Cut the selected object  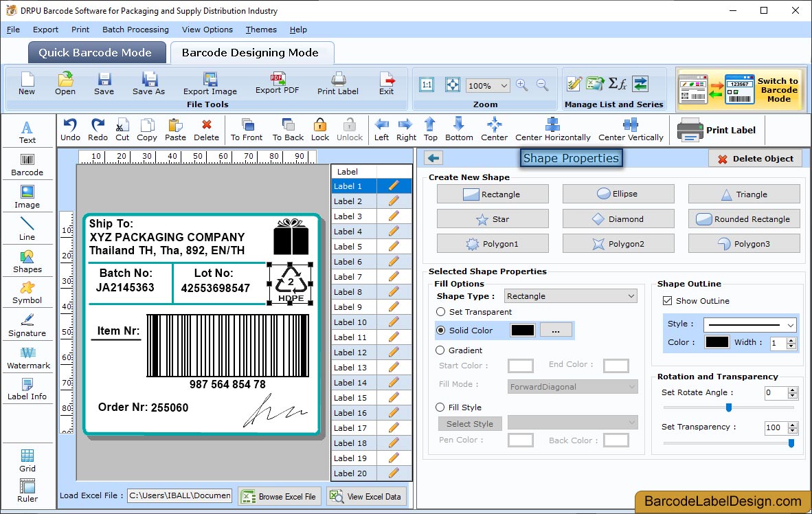coord(122,130)
